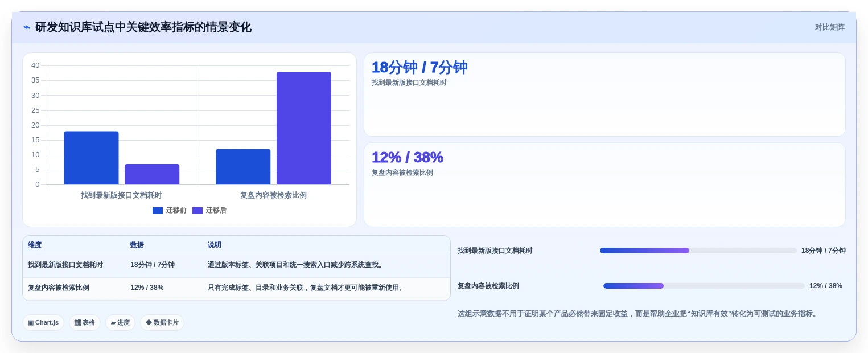
Task: Click the 表格 tag chip
Action: tap(85, 323)
